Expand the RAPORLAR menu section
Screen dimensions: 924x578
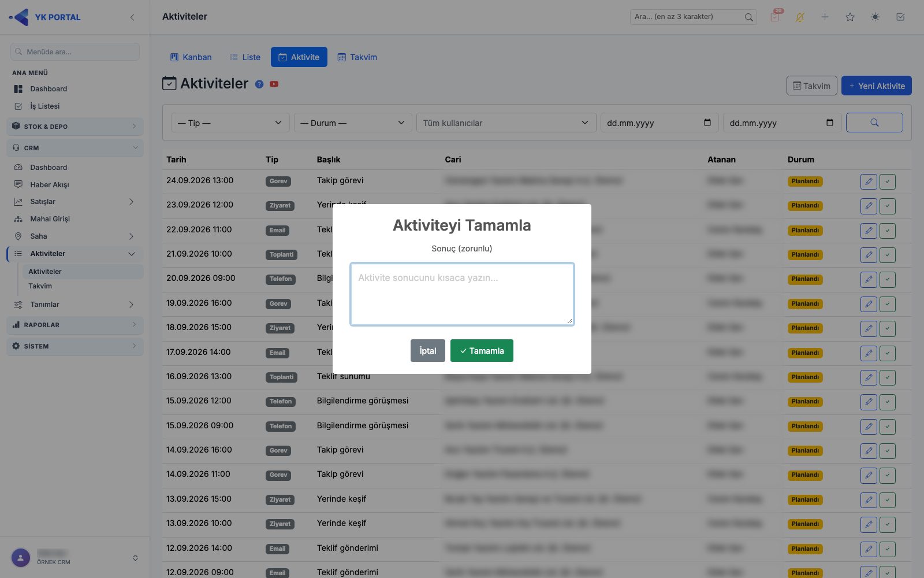click(x=75, y=325)
